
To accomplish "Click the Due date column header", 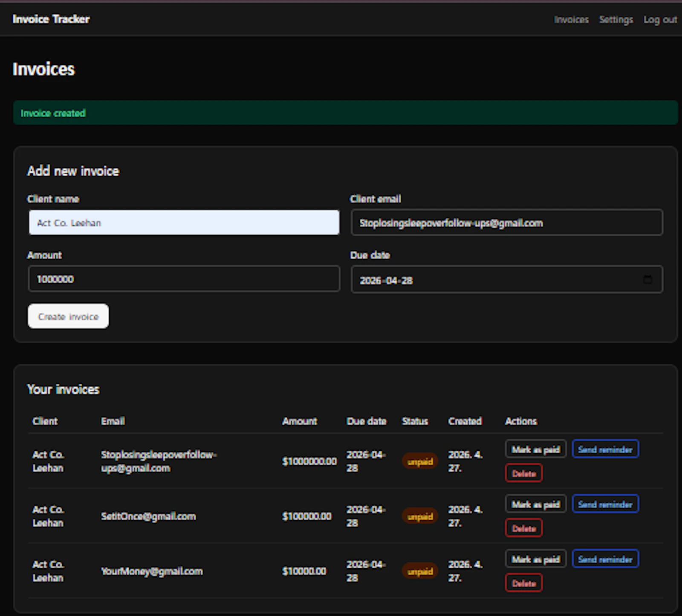I will point(367,421).
